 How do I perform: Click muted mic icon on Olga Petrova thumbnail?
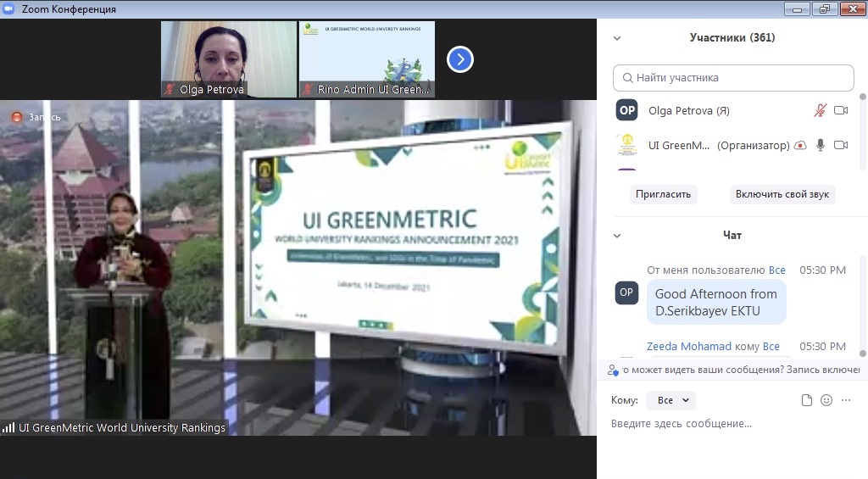tap(170, 89)
